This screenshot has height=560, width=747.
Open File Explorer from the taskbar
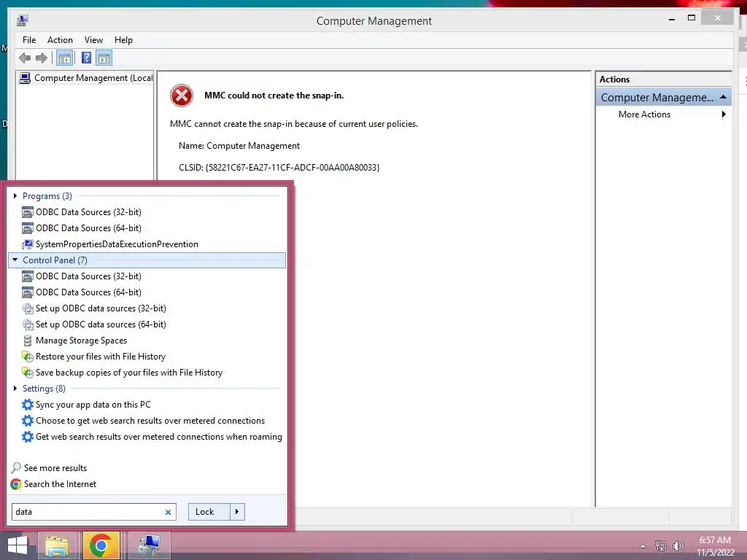pyautogui.click(x=57, y=545)
